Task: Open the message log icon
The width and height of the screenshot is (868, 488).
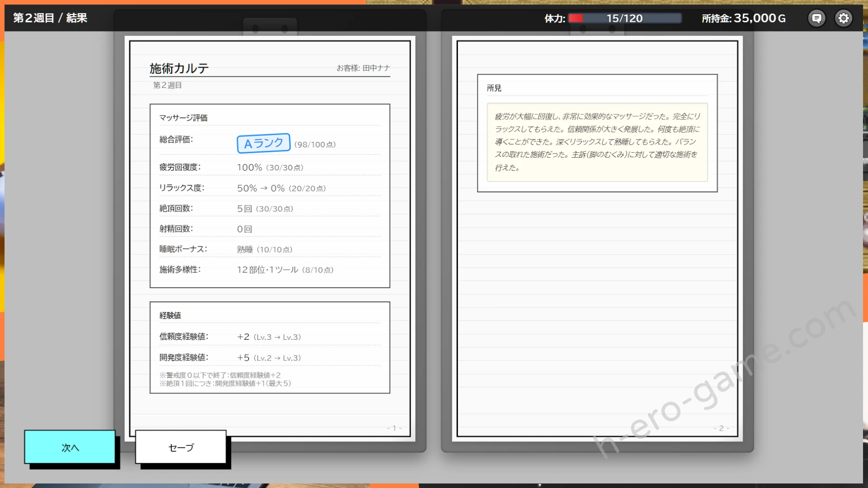Action: coord(816,18)
